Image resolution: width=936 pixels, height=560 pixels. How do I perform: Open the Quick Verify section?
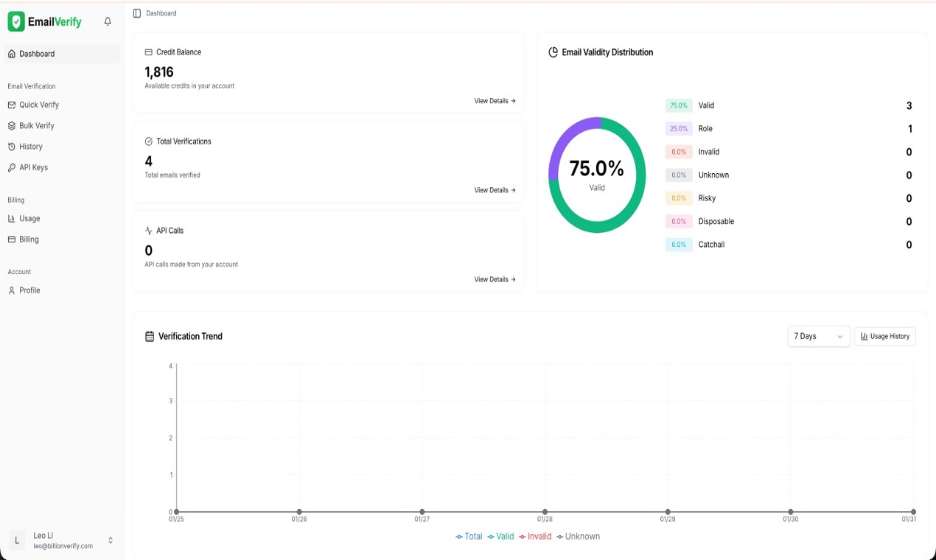coord(38,105)
